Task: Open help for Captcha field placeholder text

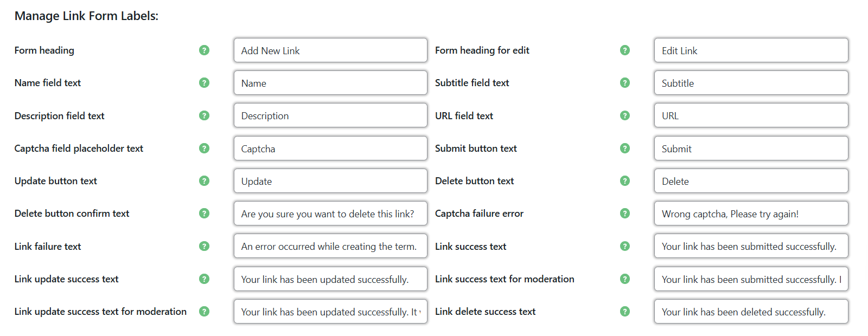Action: tap(205, 148)
